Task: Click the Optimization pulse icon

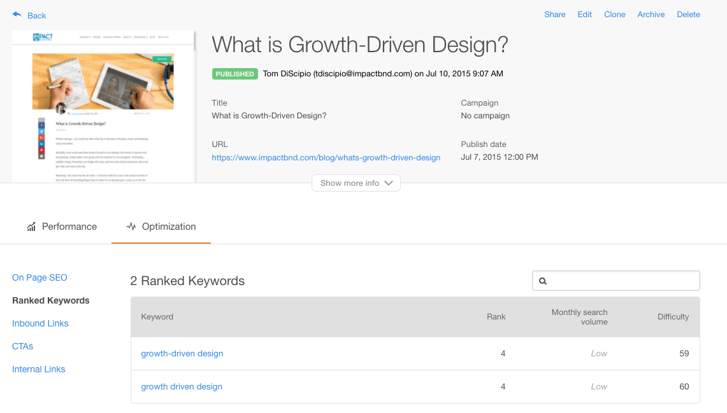Action: 131,226
